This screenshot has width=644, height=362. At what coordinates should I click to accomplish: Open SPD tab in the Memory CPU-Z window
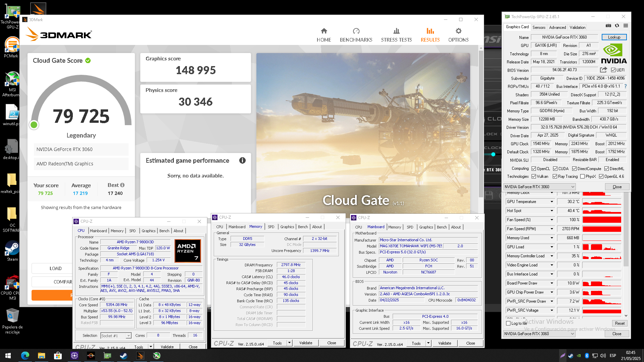pyautogui.click(x=271, y=227)
